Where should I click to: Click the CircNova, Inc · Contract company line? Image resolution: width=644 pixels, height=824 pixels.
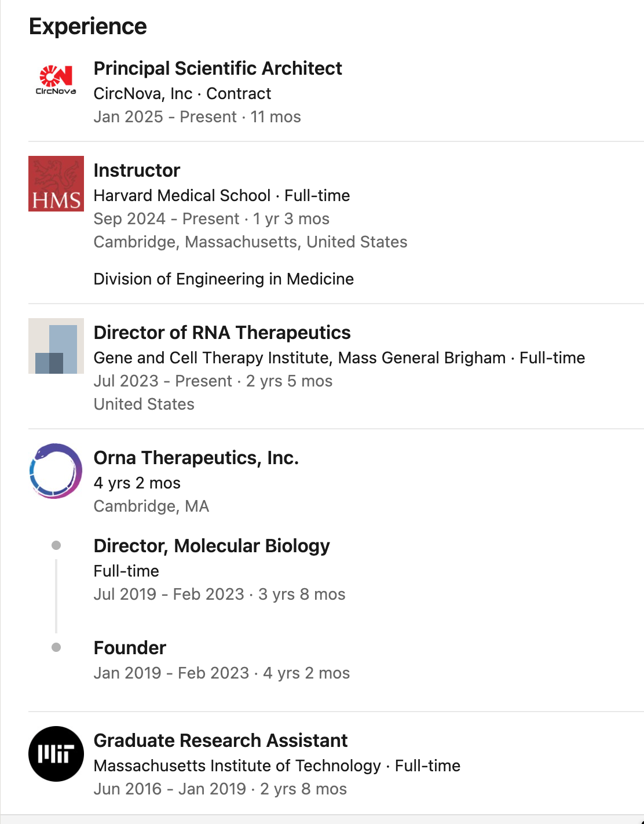(182, 94)
